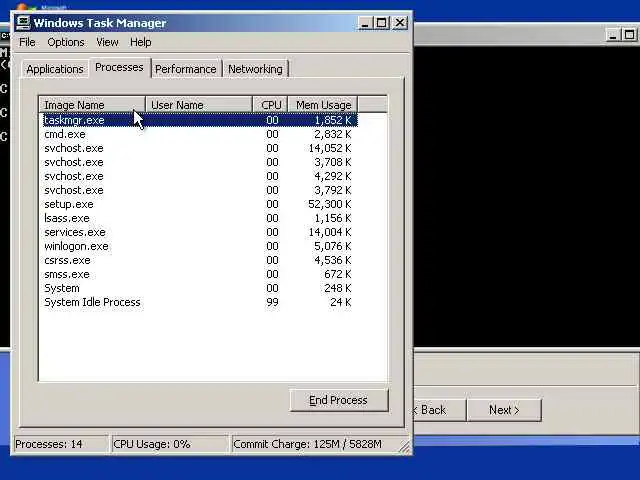Click the 52,300 K memory value
The width and height of the screenshot is (640, 480).
tap(330, 204)
